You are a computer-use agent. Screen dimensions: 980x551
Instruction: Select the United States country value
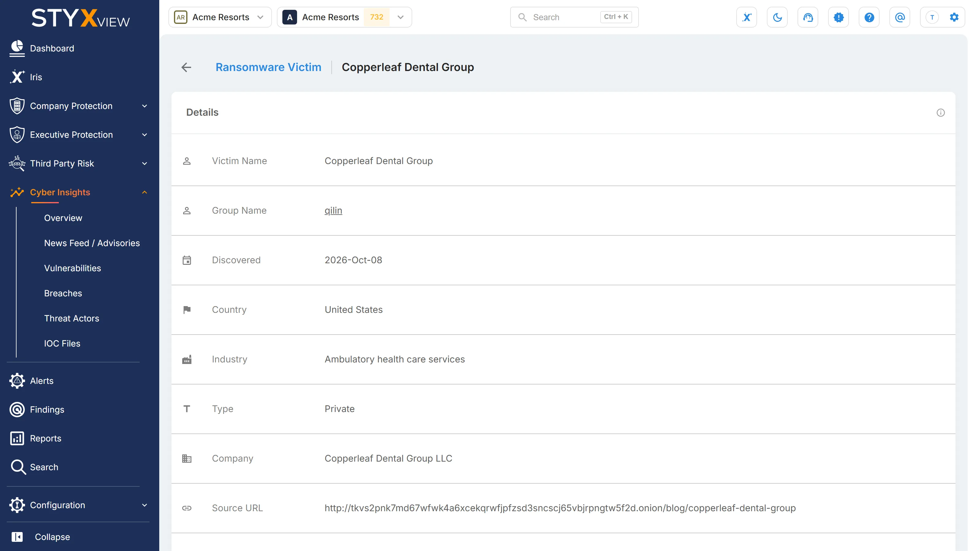point(353,309)
